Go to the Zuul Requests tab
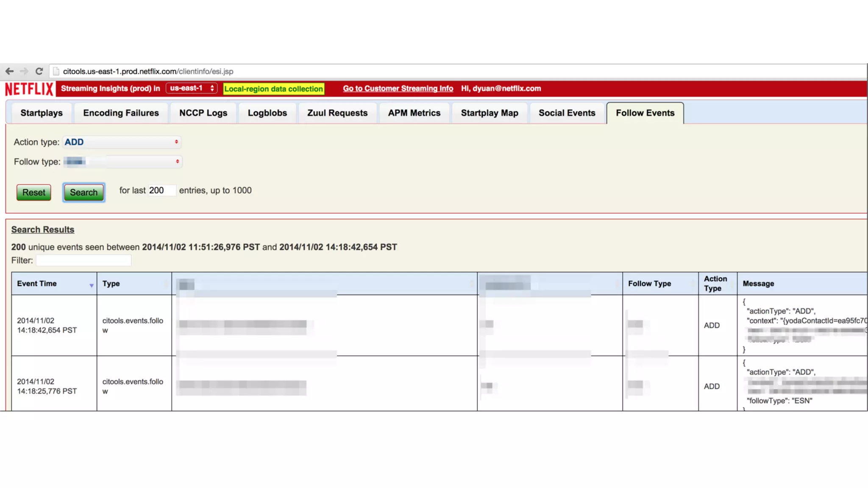Viewport: 868px width, 488px height. pyautogui.click(x=337, y=113)
